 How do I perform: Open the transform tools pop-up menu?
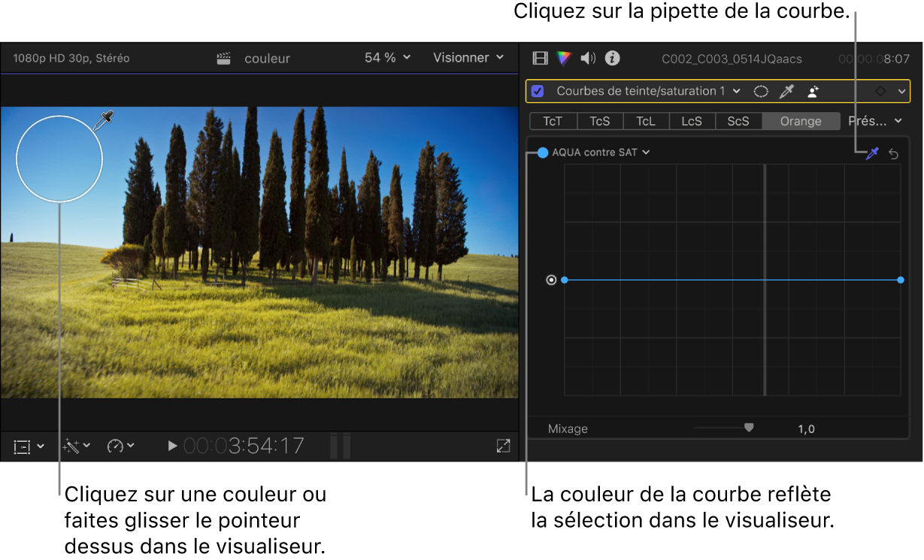pyautogui.click(x=29, y=446)
